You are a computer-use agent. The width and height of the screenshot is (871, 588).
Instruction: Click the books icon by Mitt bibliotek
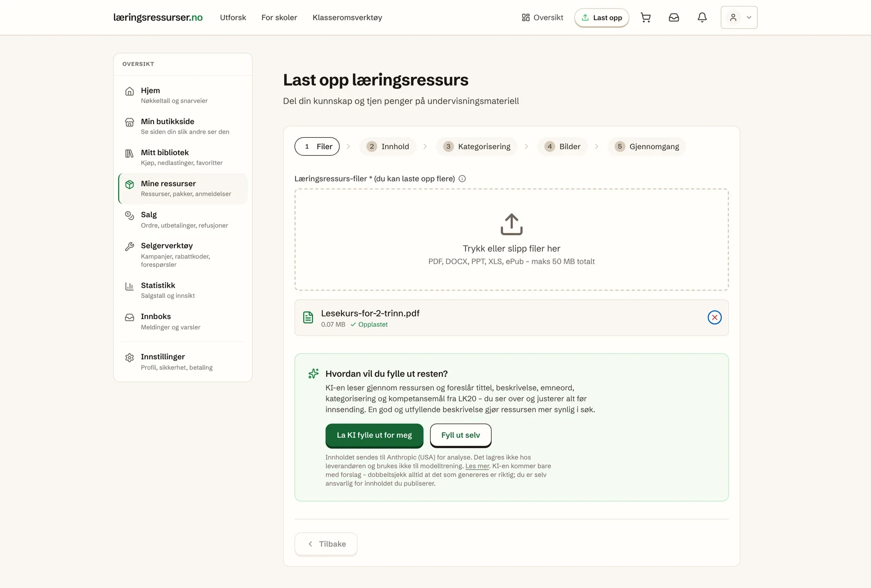tap(130, 154)
